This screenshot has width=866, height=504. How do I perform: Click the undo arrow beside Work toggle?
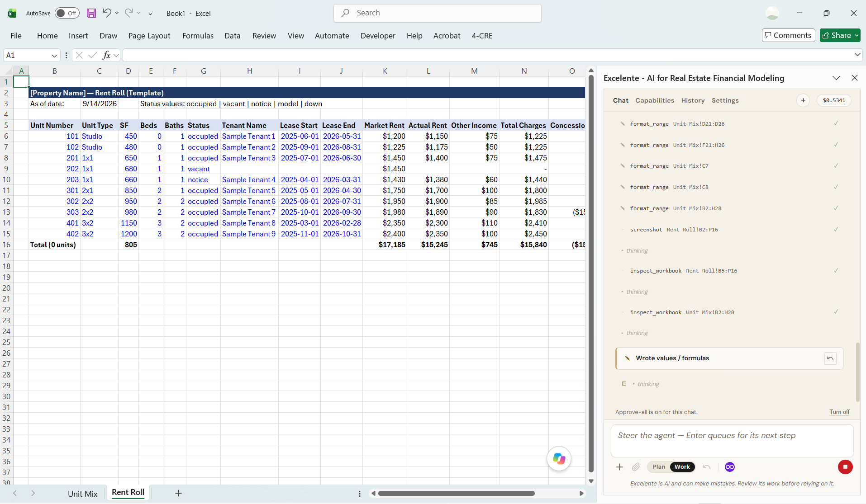706,467
